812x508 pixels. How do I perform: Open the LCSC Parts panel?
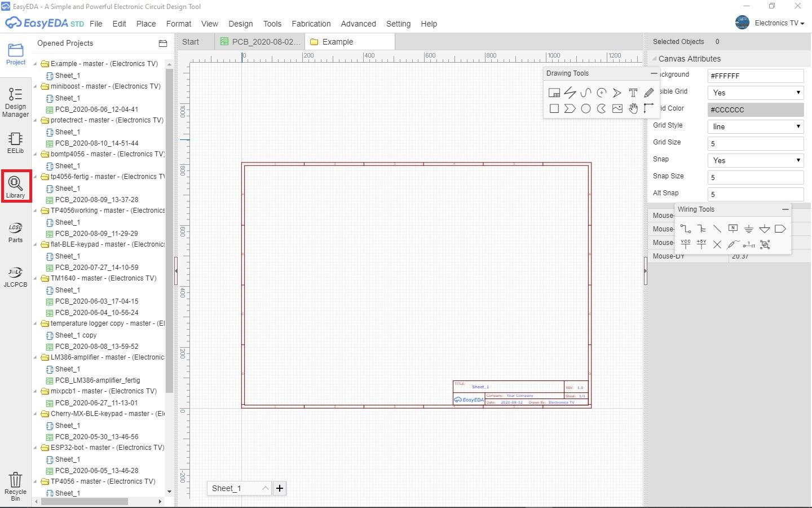(16, 232)
